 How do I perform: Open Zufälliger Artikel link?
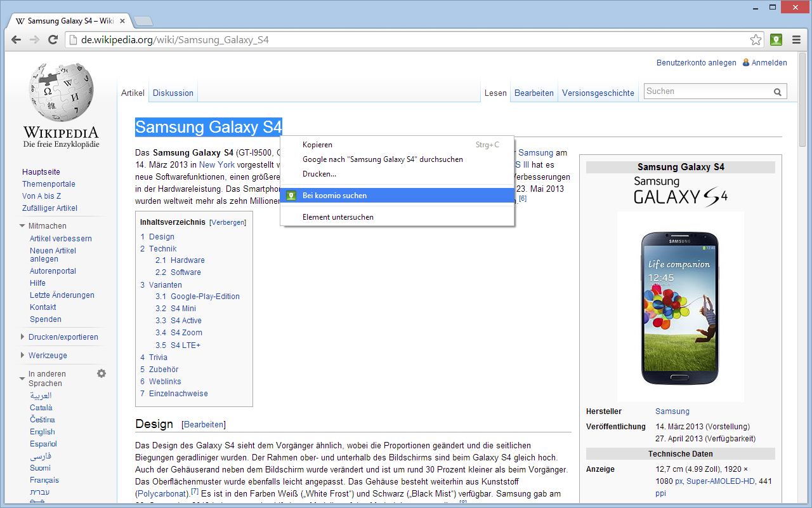pos(49,208)
